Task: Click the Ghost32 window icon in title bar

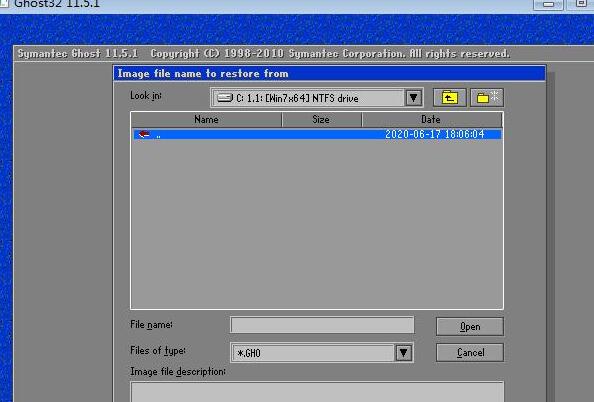Action: pos(4,3)
